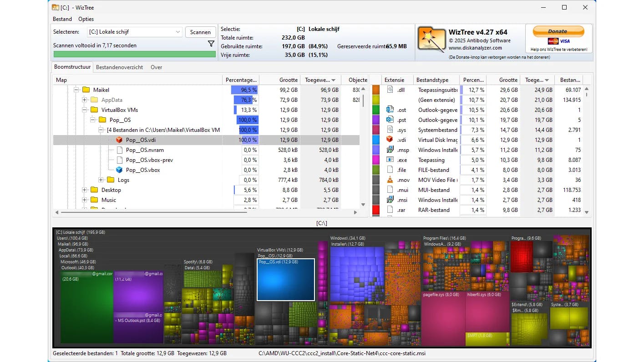This screenshot has height=362, width=644.
Task: Click the .exe application icon
Action: 390,160
